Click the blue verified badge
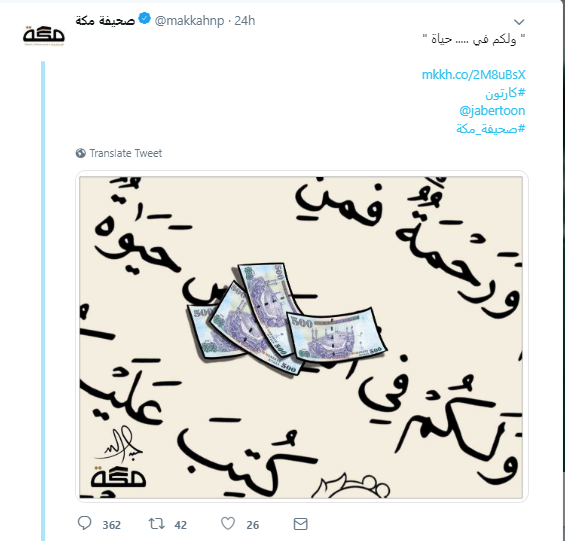The image size is (565, 541). tap(144, 18)
